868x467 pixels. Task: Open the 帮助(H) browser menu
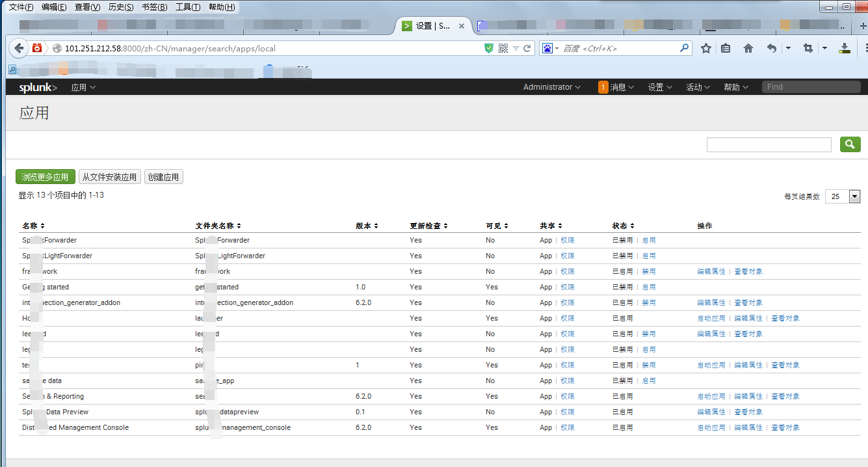pos(222,7)
